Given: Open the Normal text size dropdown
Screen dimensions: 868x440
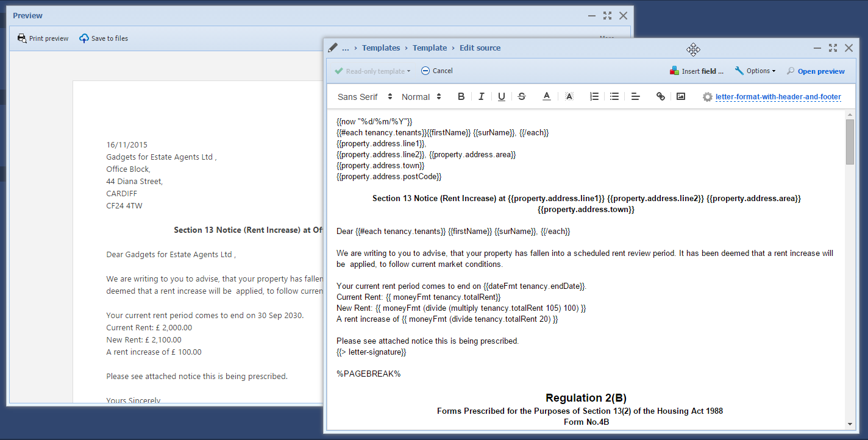Looking at the screenshot, I should (421, 97).
